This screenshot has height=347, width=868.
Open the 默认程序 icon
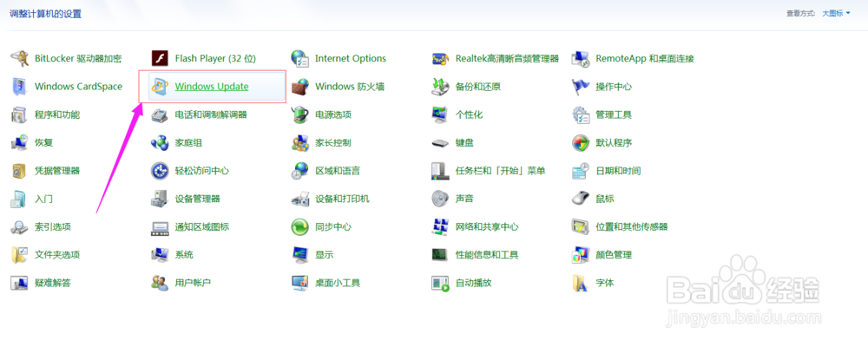point(581,143)
